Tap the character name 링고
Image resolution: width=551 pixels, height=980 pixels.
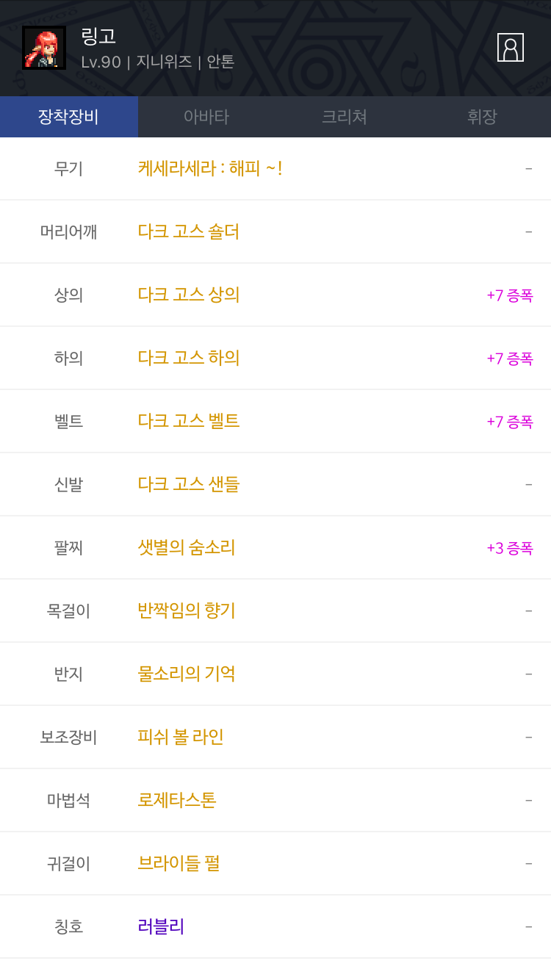(98, 36)
